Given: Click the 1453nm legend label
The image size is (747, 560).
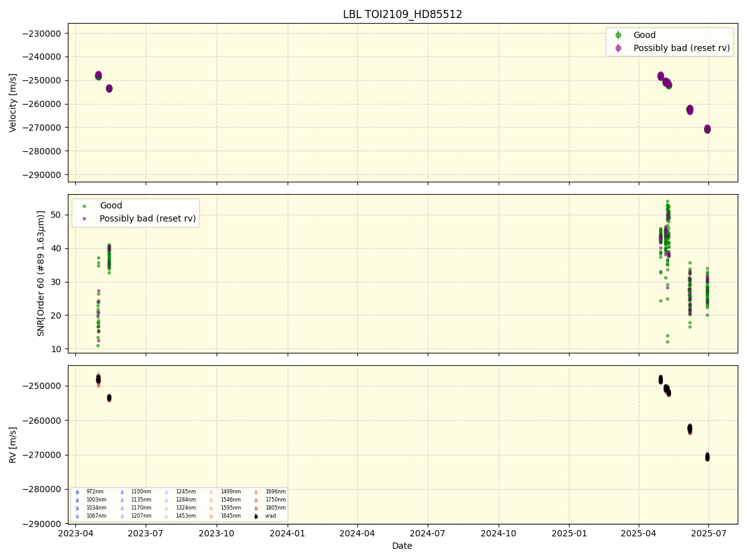Looking at the screenshot, I should (186, 516).
